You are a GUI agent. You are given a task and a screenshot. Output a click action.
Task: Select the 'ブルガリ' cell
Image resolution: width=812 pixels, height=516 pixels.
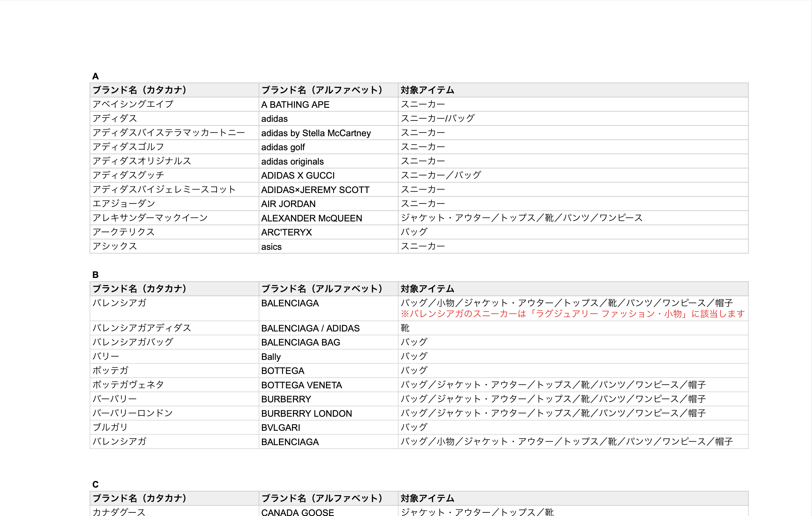174,427
